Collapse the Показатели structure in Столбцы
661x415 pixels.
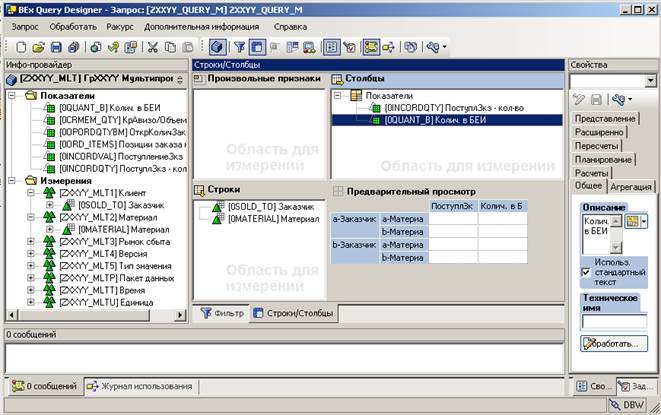point(337,96)
